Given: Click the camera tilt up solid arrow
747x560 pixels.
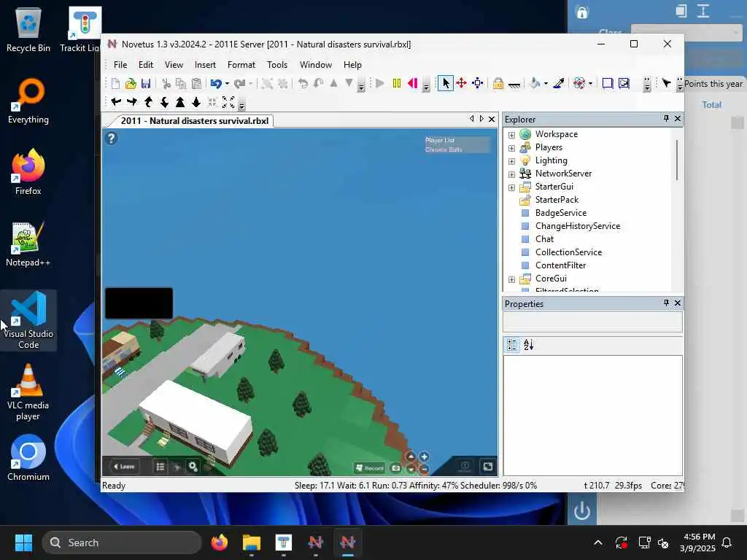Looking at the screenshot, I should point(180,102).
